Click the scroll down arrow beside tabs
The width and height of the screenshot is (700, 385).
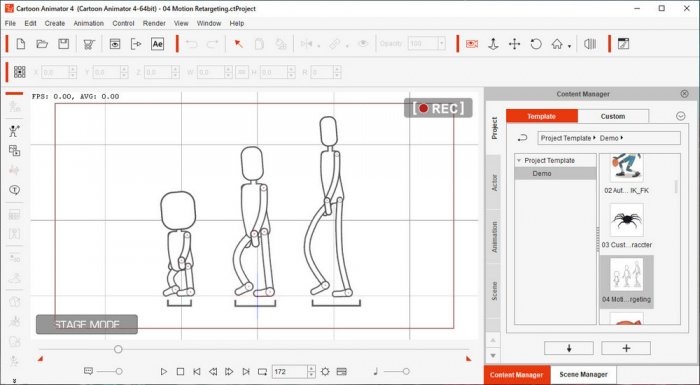[493, 356]
